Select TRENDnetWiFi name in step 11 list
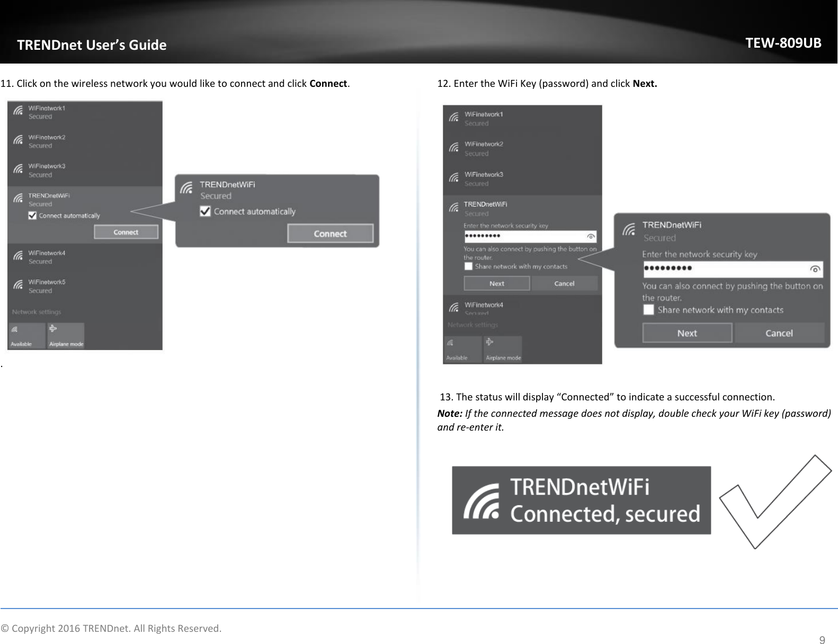 pyautogui.click(x=49, y=195)
